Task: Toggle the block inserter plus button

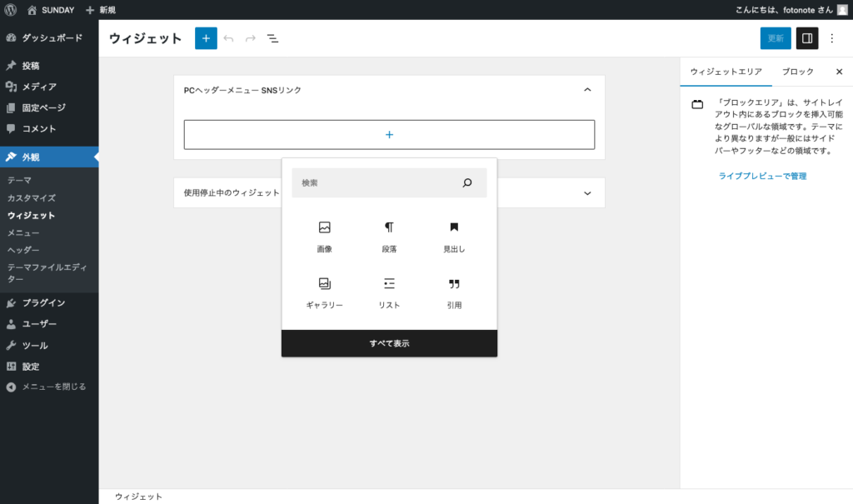Action: (206, 38)
